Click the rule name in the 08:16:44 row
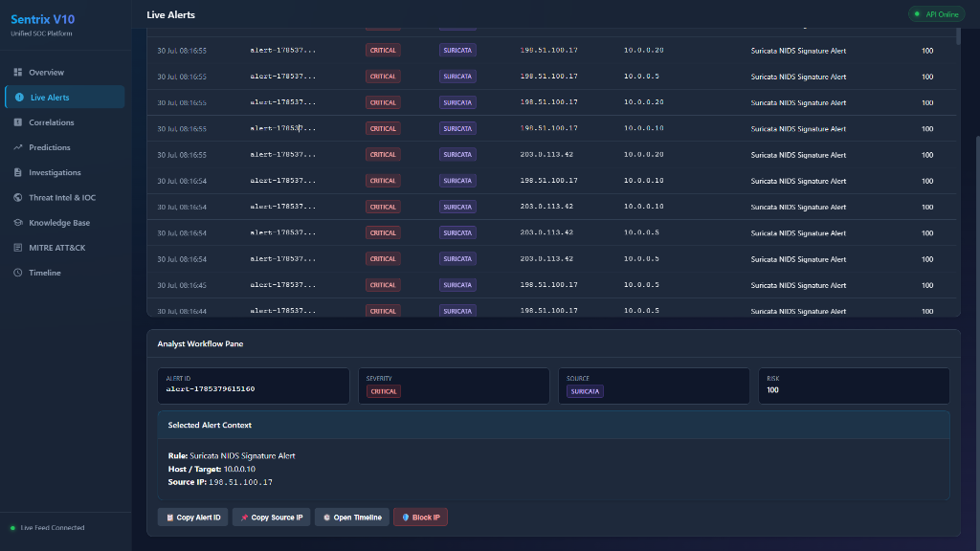 pos(798,311)
